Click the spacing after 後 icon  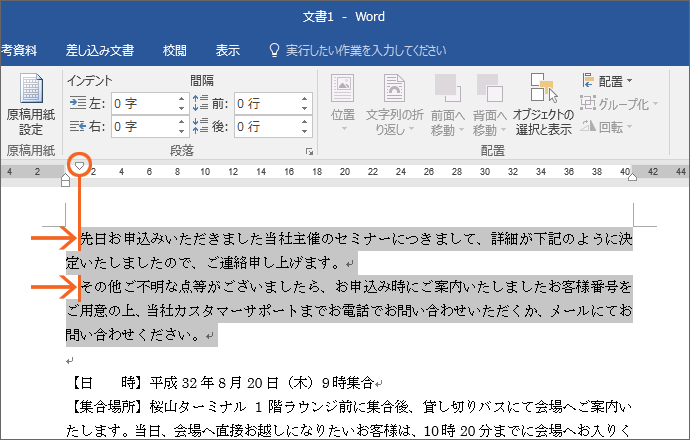point(200,126)
